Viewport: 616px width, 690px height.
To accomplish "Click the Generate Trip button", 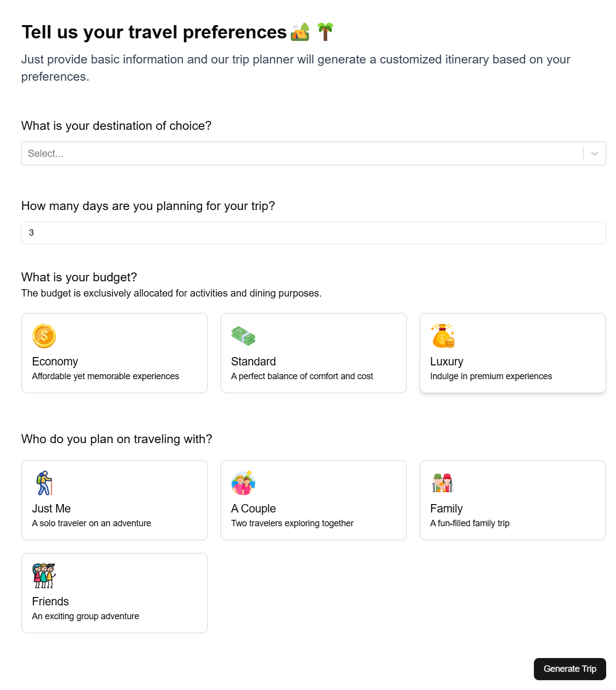I will click(x=569, y=669).
